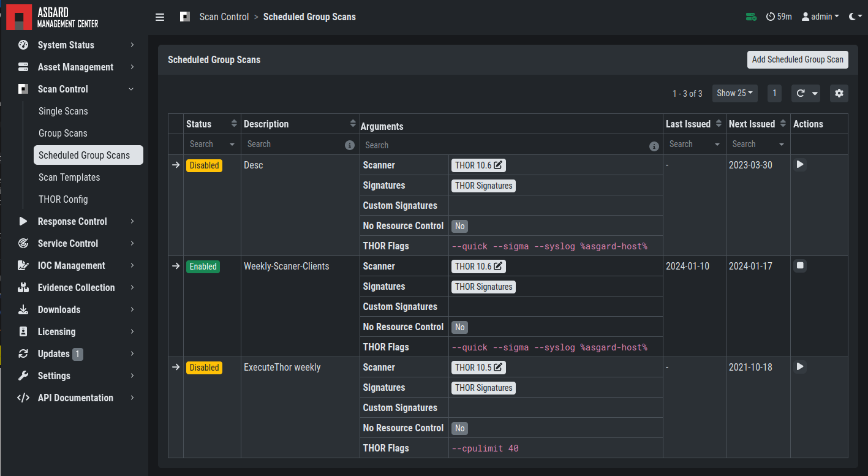
Task: Click the ASGARD Management Center logo
Action: [x=52, y=17]
